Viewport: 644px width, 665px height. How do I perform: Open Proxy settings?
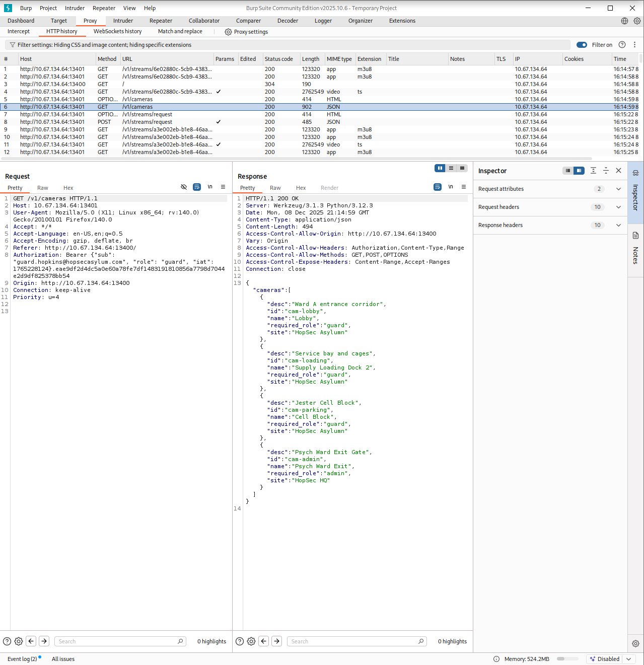point(246,32)
